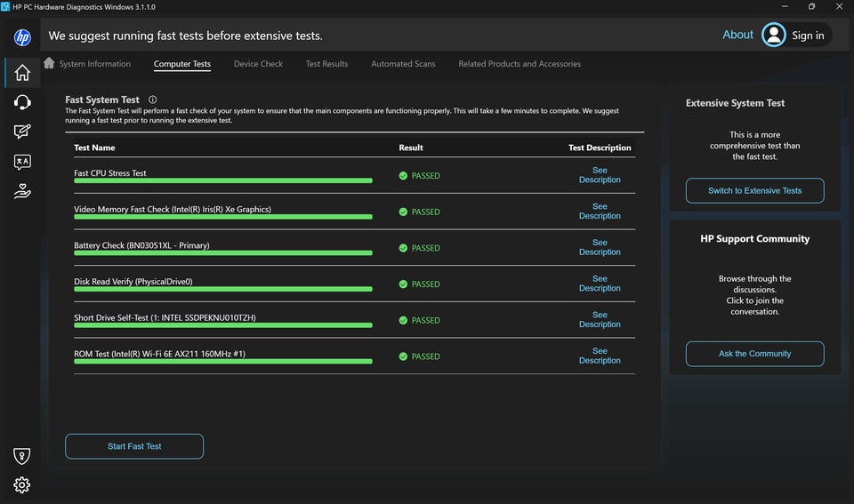Click the Video Memory Fast Check passed checkmark
The width and height of the screenshot is (854, 504).
coord(403,212)
